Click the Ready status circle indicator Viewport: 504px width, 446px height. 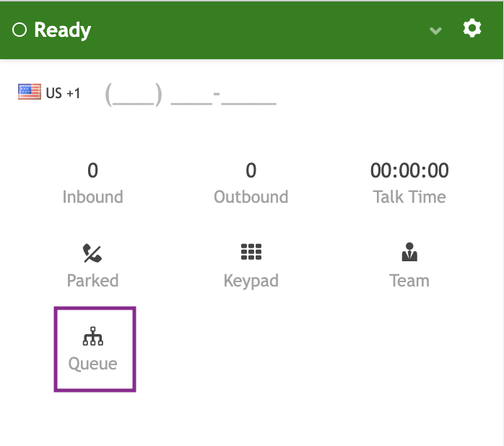pyautogui.click(x=19, y=30)
